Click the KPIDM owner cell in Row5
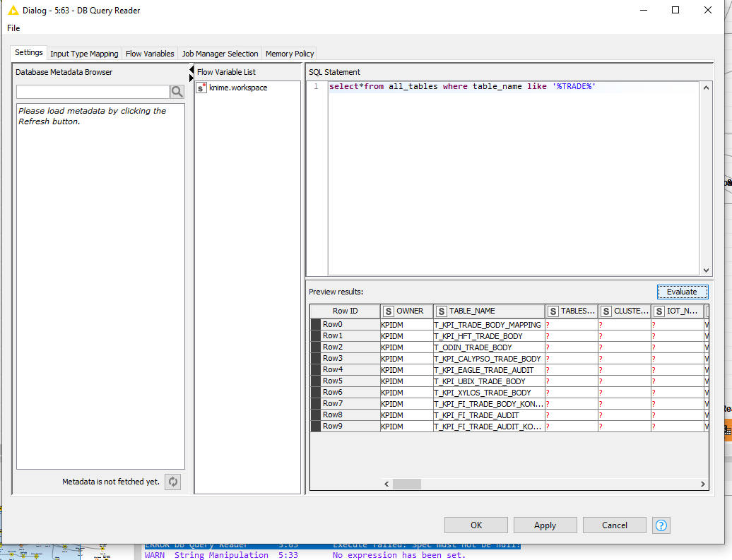 [x=406, y=381]
